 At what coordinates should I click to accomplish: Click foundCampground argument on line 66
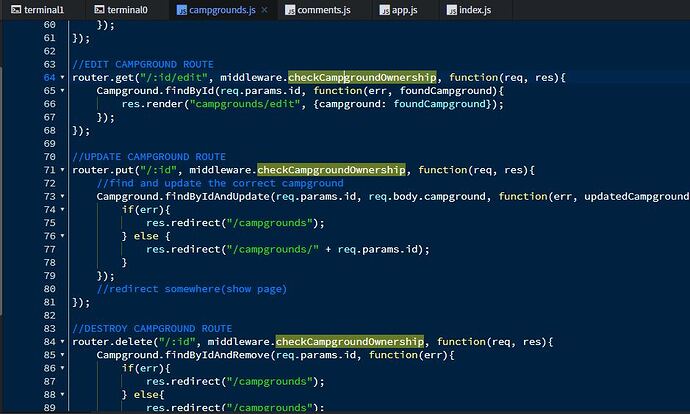click(440, 104)
